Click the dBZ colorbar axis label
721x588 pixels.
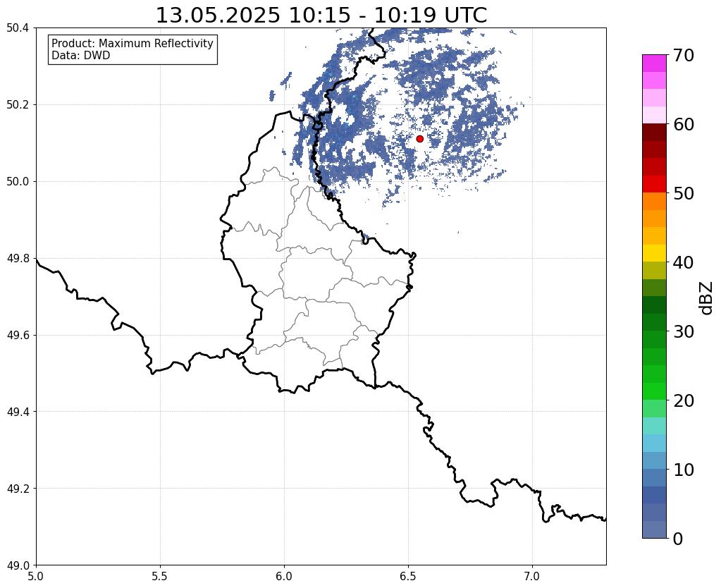pyautogui.click(x=707, y=298)
